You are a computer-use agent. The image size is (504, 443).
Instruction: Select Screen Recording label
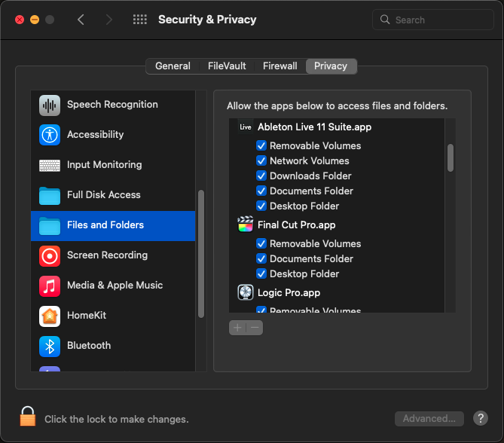[108, 255]
